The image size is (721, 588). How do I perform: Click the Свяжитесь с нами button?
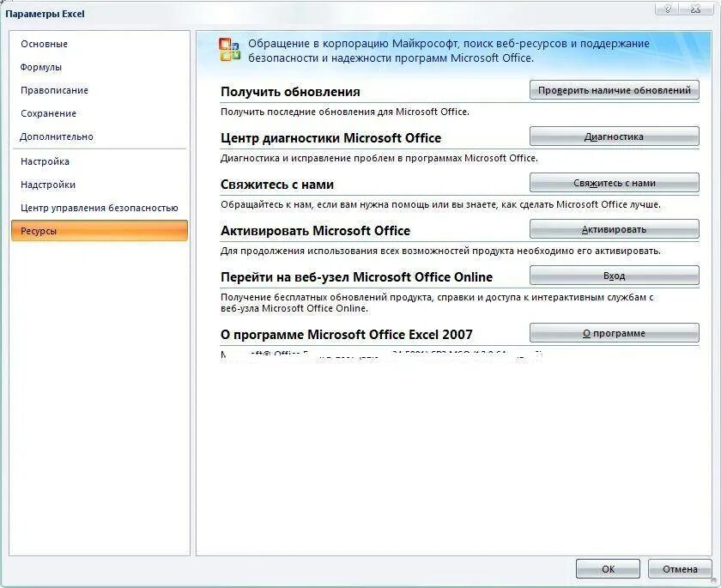pyautogui.click(x=615, y=183)
